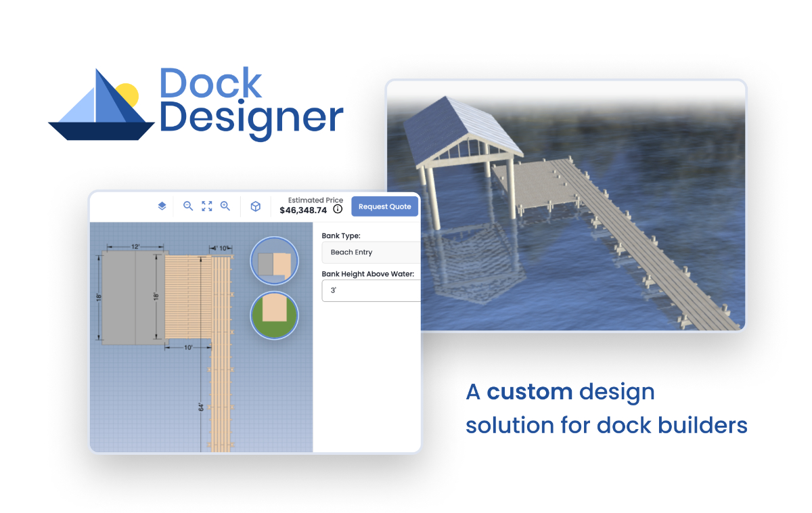
Task: Click the Dock Designer title text
Action: click(250, 102)
